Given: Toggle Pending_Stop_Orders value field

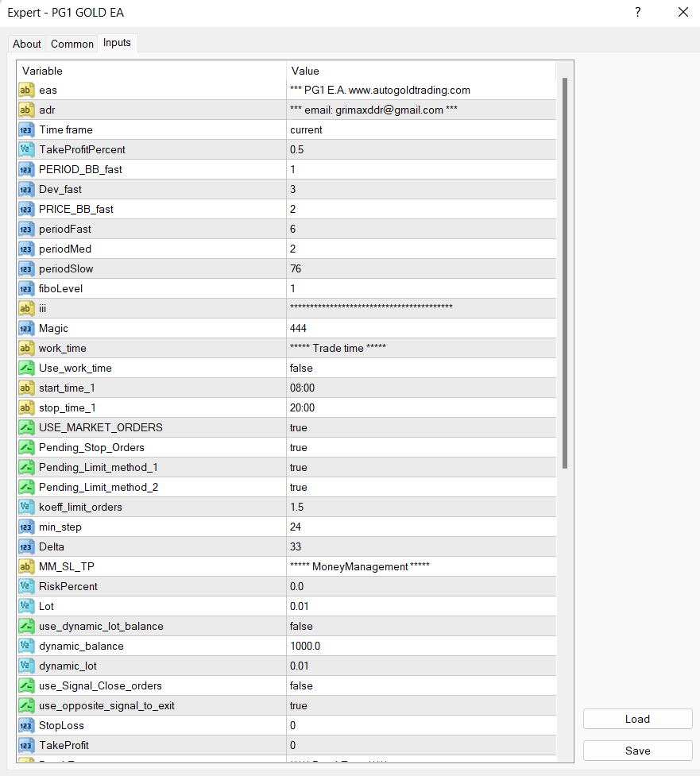Looking at the screenshot, I should coord(421,447).
